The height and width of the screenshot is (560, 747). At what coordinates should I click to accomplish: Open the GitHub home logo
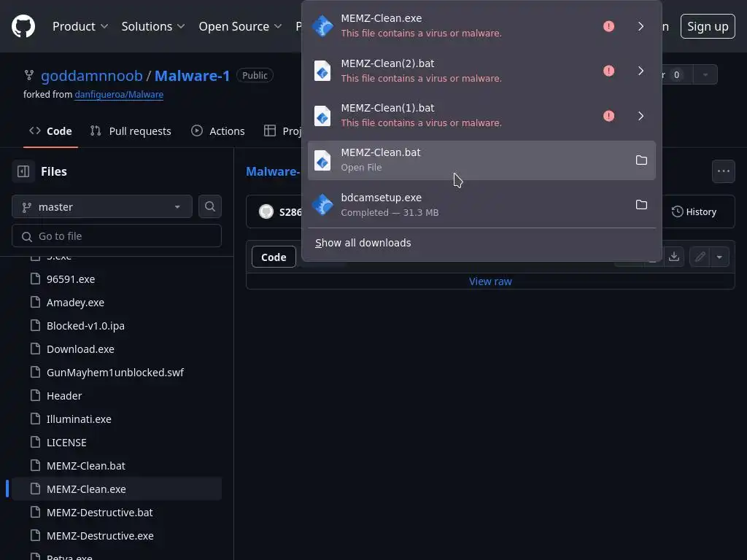point(23,26)
